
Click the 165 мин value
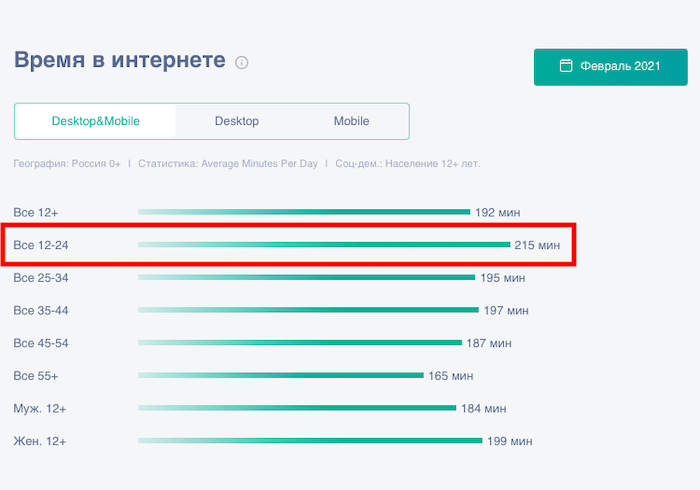point(451,376)
